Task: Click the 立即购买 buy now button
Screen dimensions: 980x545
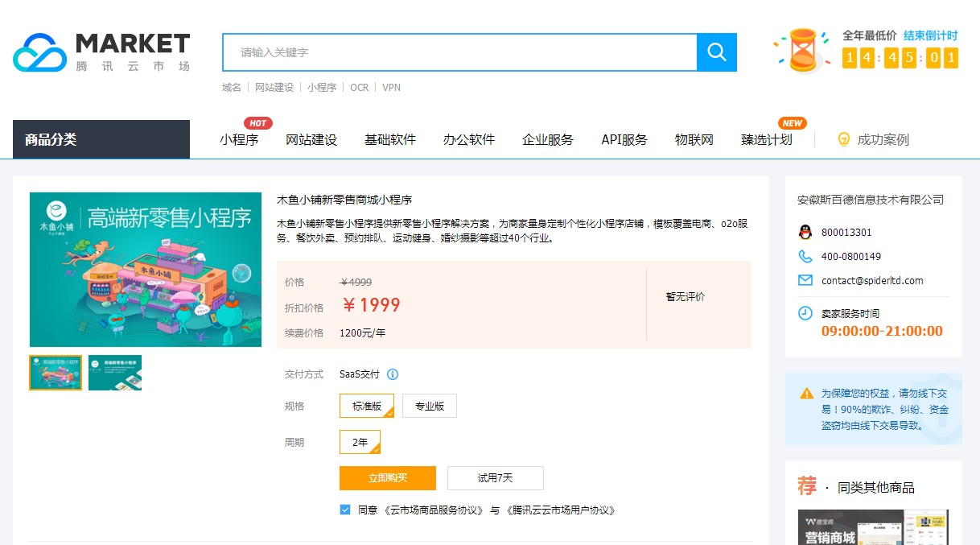Action: point(388,478)
